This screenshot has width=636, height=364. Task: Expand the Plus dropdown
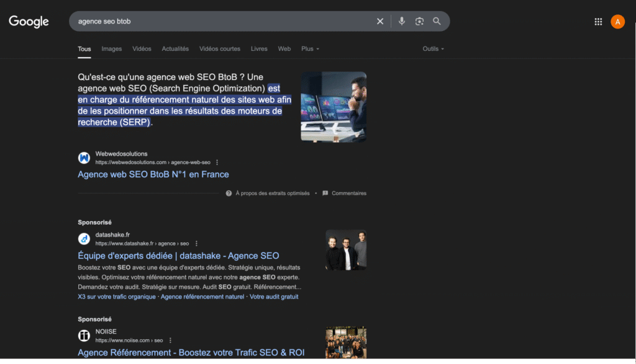coord(310,48)
